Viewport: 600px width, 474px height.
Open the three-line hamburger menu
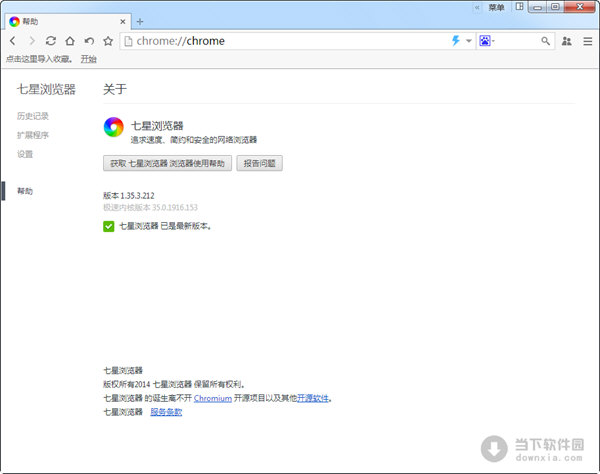pos(588,41)
